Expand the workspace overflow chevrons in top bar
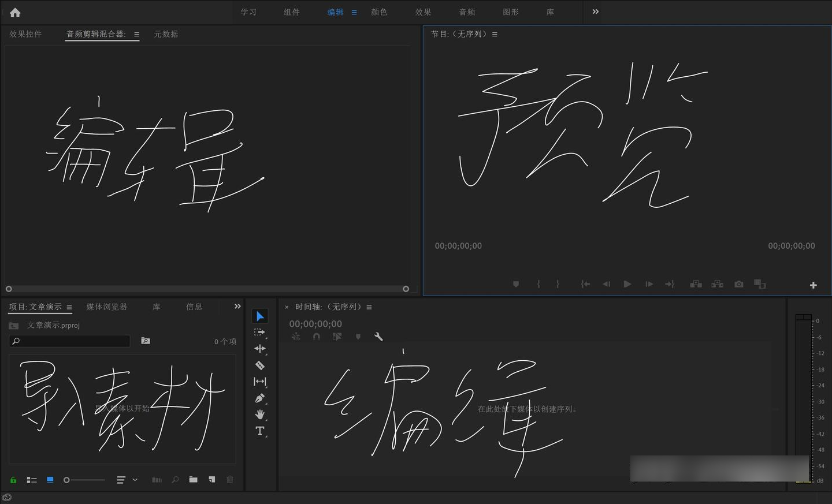This screenshot has height=504, width=832. click(x=595, y=12)
